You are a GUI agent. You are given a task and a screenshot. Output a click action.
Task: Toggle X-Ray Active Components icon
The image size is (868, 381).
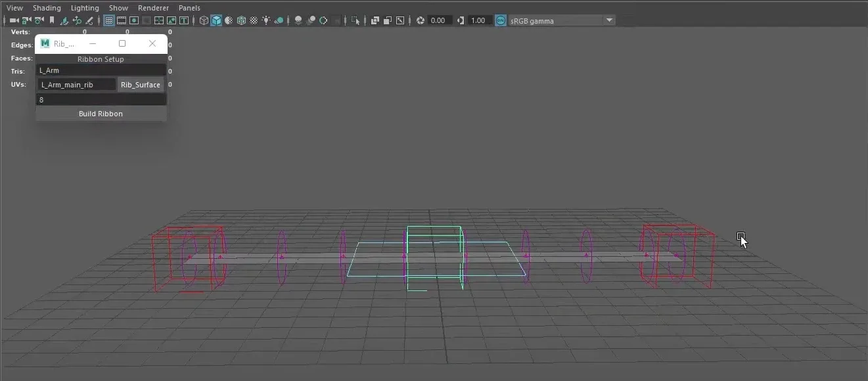click(388, 20)
